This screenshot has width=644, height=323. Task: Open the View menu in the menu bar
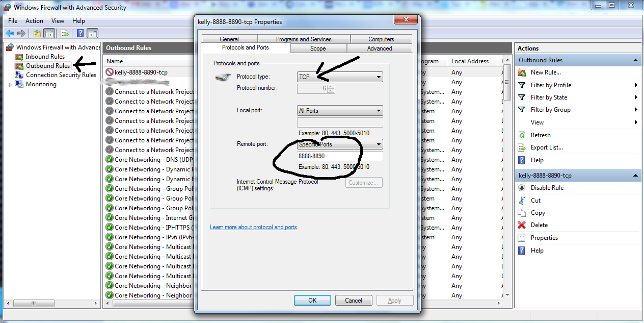[x=58, y=21]
